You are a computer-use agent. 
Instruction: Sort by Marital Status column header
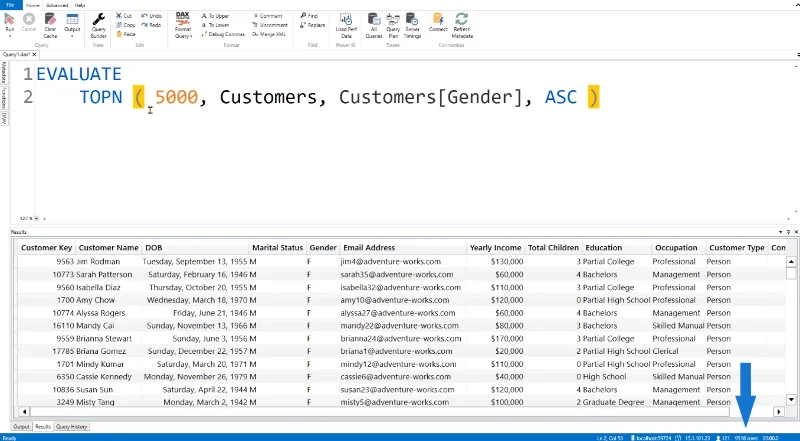tap(278, 248)
